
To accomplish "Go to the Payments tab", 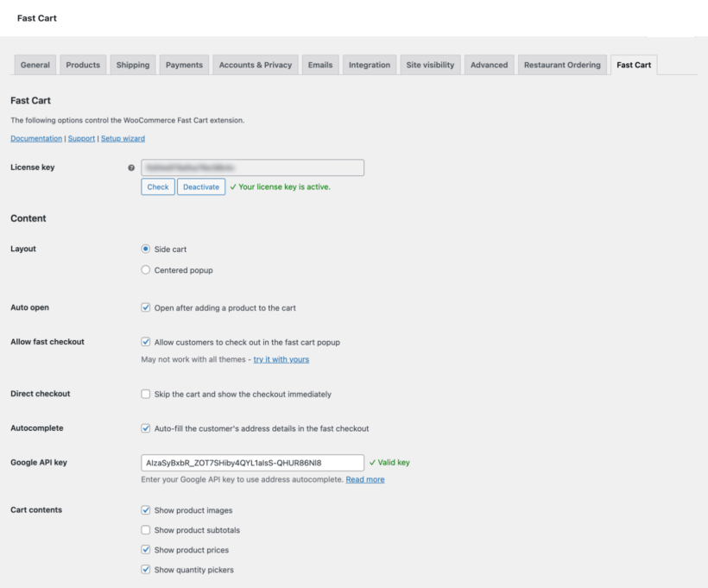I will point(183,64).
